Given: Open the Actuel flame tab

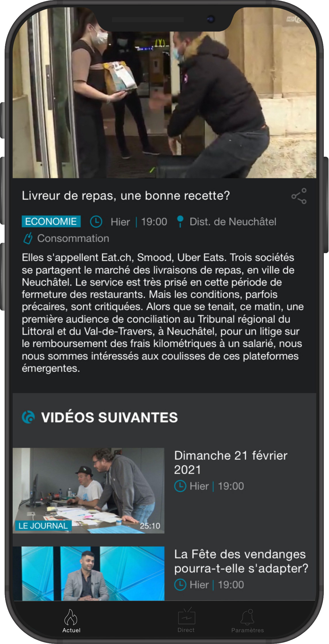Looking at the screenshot, I should pos(71,621).
